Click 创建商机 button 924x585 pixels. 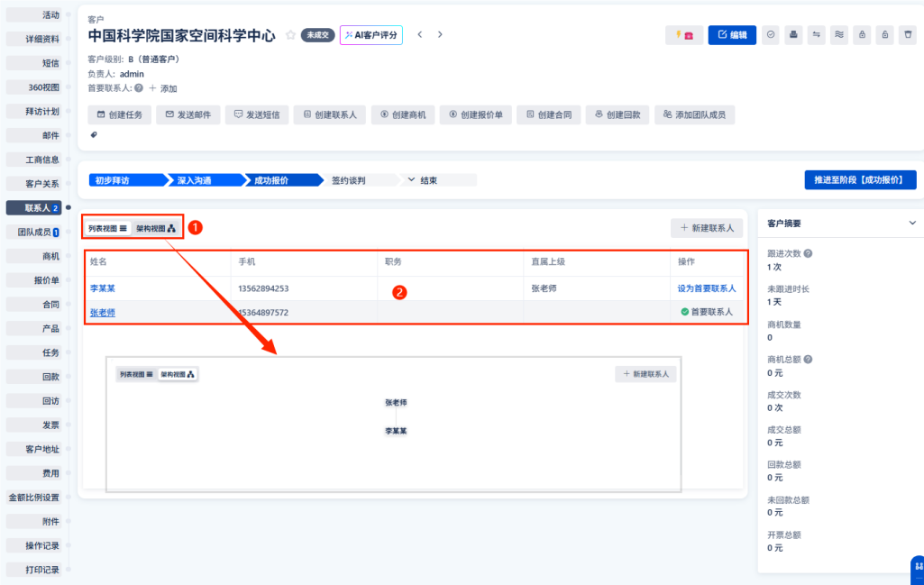coord(403,114)
